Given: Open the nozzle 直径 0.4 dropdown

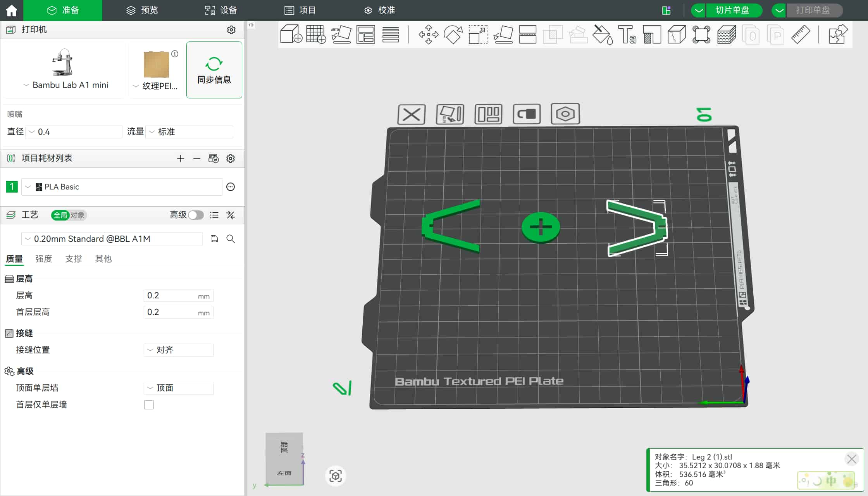Looking at the screenshot, I should coord(74,132).
